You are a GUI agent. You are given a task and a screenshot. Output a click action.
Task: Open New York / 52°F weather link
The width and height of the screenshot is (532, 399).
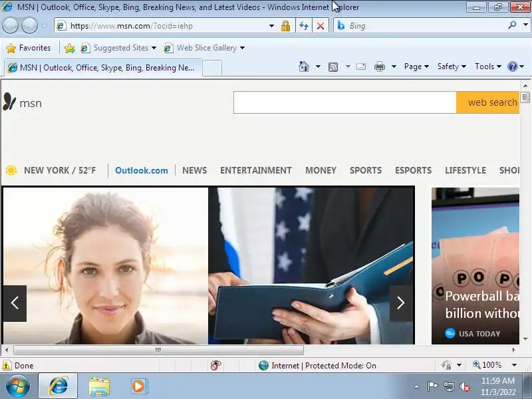click(60, 170)
